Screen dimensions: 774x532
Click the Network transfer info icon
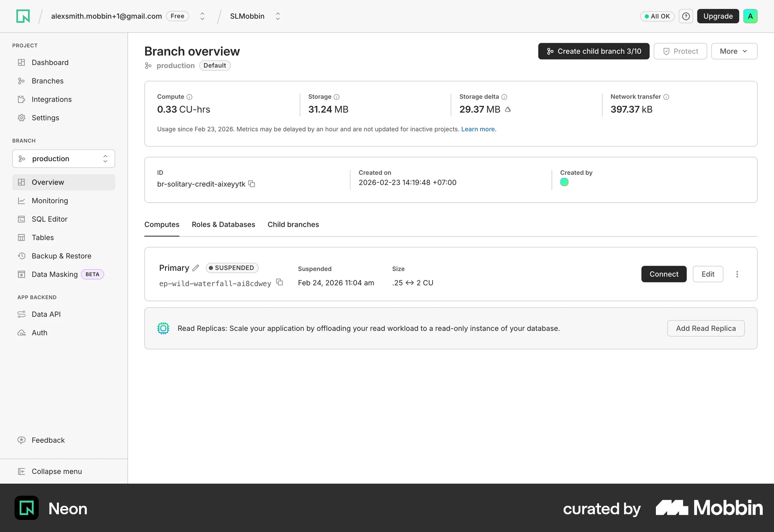point(666,97)
